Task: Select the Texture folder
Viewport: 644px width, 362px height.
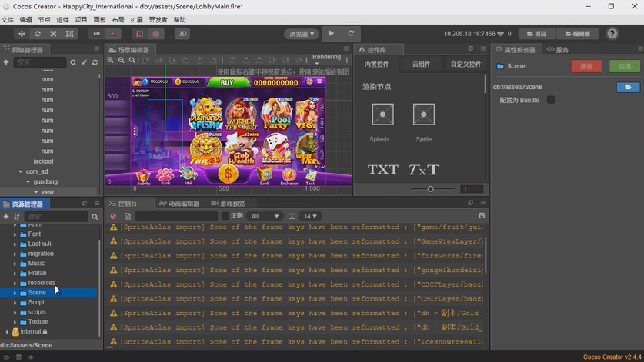Action: coord(38,322)
